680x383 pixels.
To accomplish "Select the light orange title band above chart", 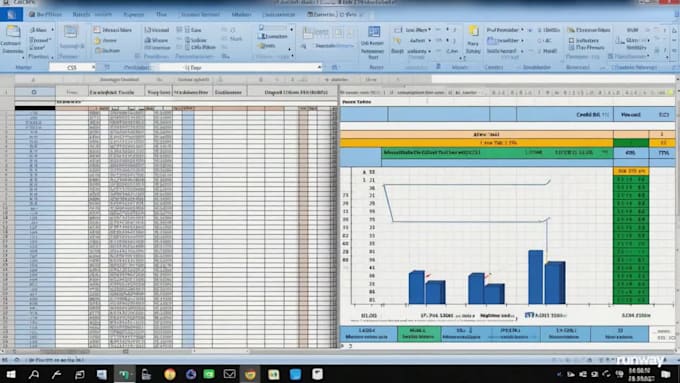I will click(476, 134).
